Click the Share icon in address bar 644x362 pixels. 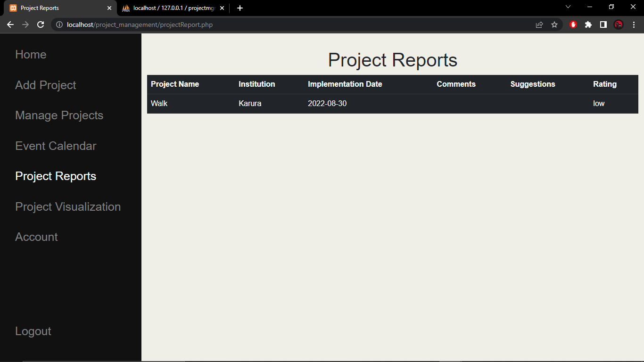539,25
